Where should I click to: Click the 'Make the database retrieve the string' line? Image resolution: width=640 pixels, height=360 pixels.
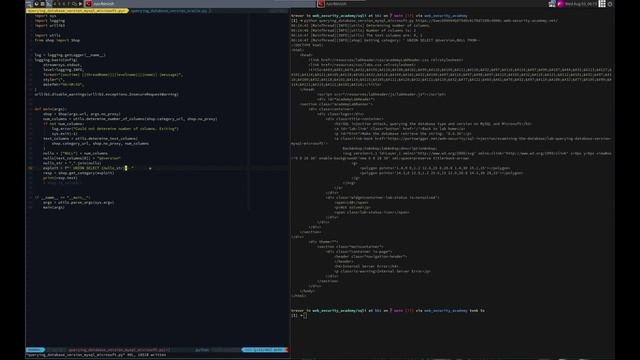tap(403, 133)
